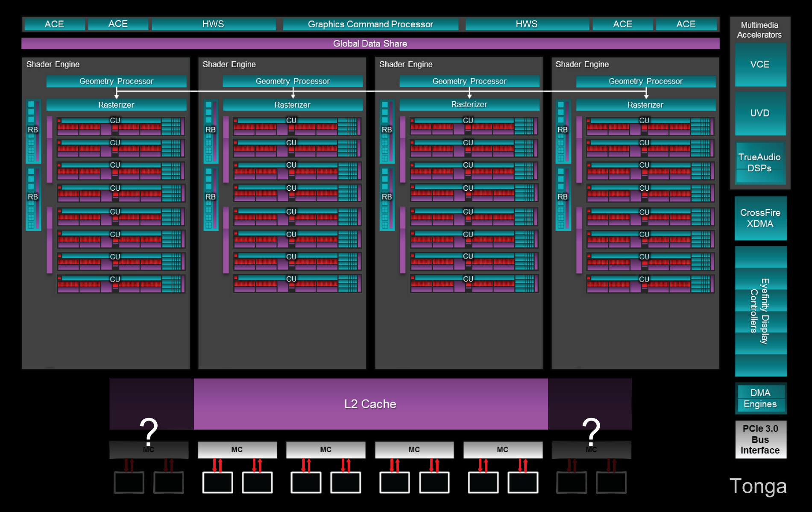The image size is (812, 512).
Task: Click the dimmed MC block under the right question mark
Action: 592,450
